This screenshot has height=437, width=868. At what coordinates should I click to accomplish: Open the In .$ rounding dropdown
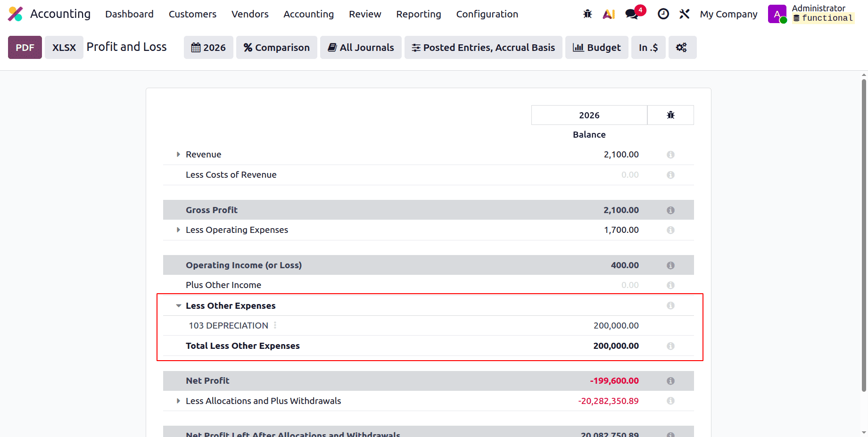(x=648, y=48)
